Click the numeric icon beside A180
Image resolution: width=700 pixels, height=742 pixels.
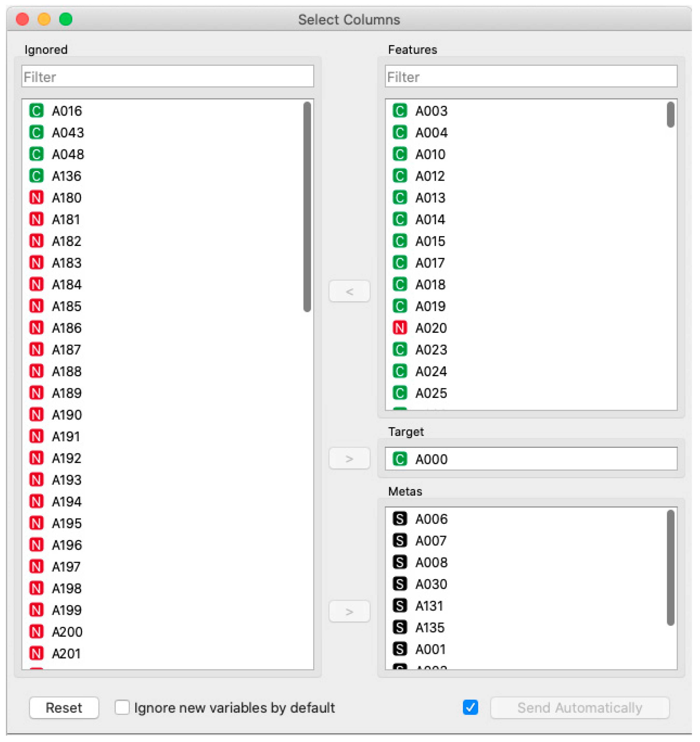[36, 197]
